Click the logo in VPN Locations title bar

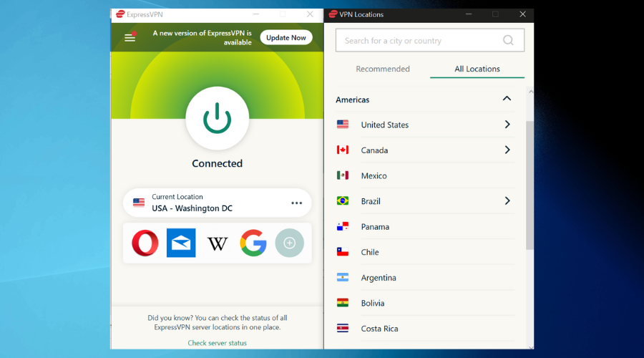(x=333, y=14)
